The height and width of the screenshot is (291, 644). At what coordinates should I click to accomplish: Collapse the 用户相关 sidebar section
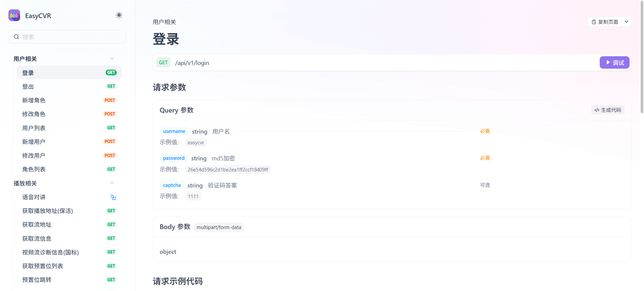(x=112, y=59)
